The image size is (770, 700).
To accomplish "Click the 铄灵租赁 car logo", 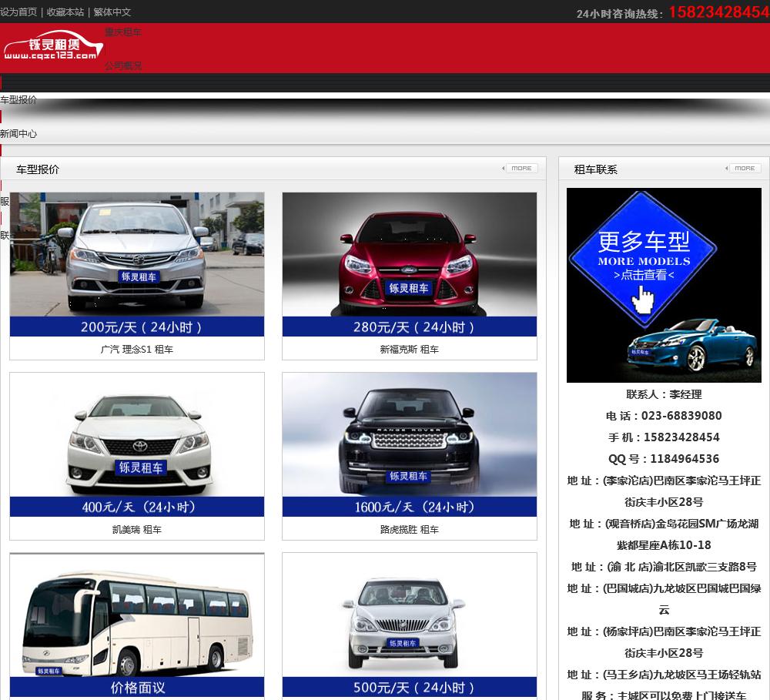I will click(x=54, y=45).
